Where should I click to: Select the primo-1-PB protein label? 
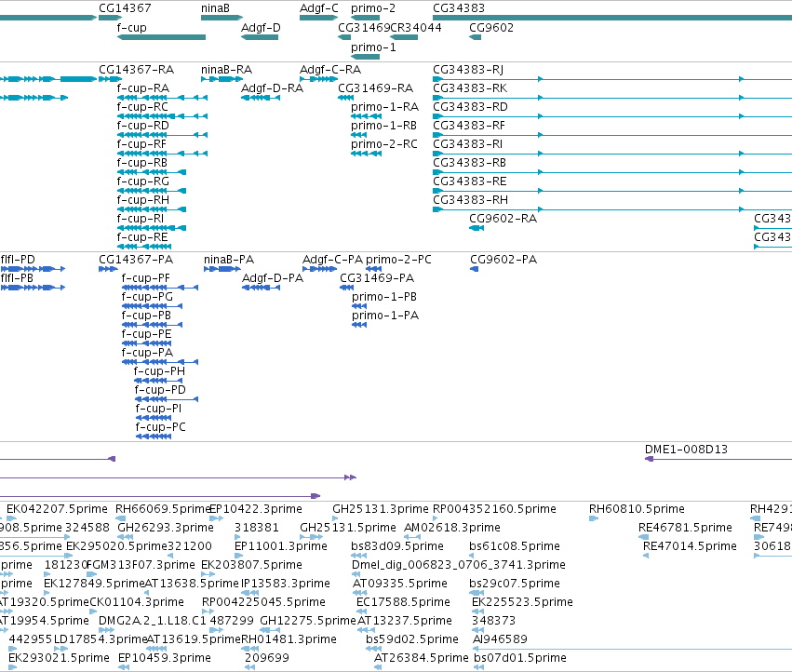point(384,297)
